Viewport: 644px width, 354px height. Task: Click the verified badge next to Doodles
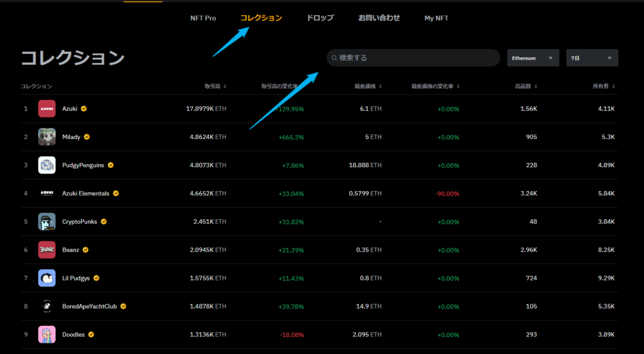point(91,335)
